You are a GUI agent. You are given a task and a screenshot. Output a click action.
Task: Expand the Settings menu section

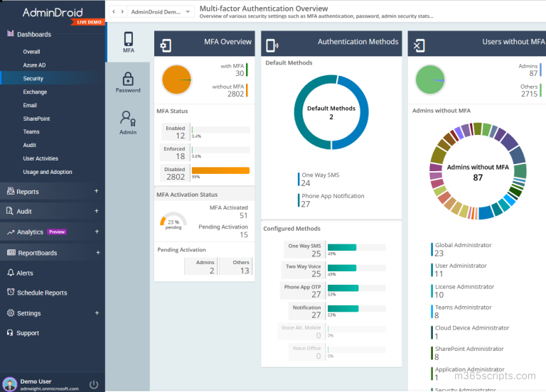click(x=96, y=312)
